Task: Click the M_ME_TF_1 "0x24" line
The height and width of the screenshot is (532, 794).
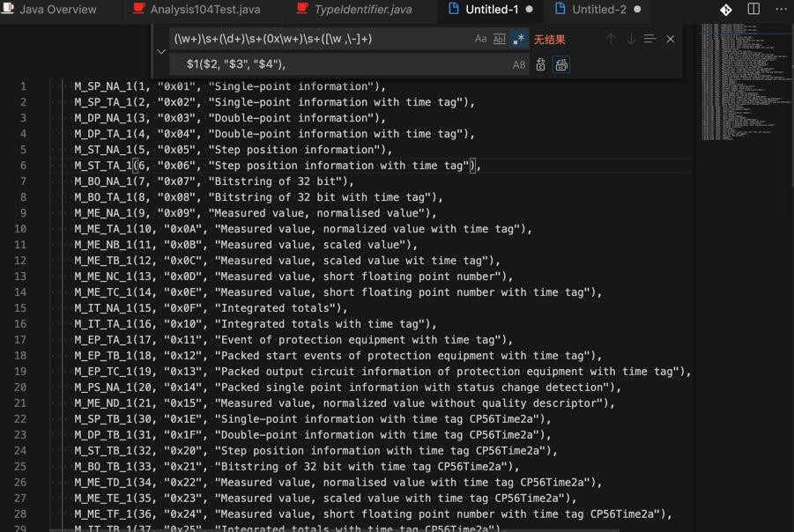Action: (x=373, y=514)
